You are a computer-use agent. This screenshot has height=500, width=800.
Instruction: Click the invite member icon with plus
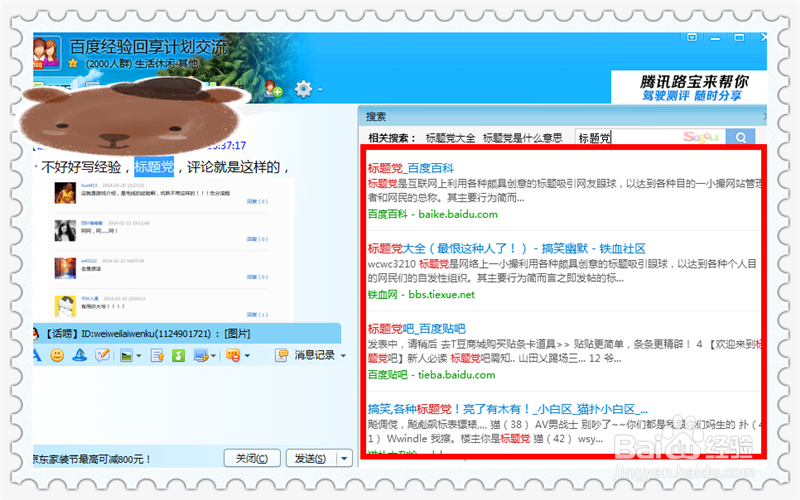[x=273, y=89]
